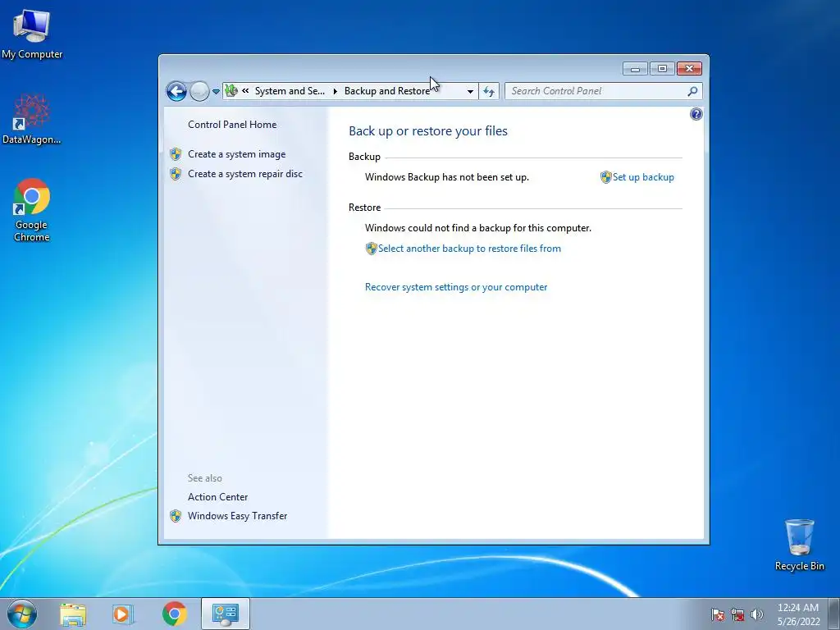
Task: Launch Windows Easy Transfer
Action: 237,516
